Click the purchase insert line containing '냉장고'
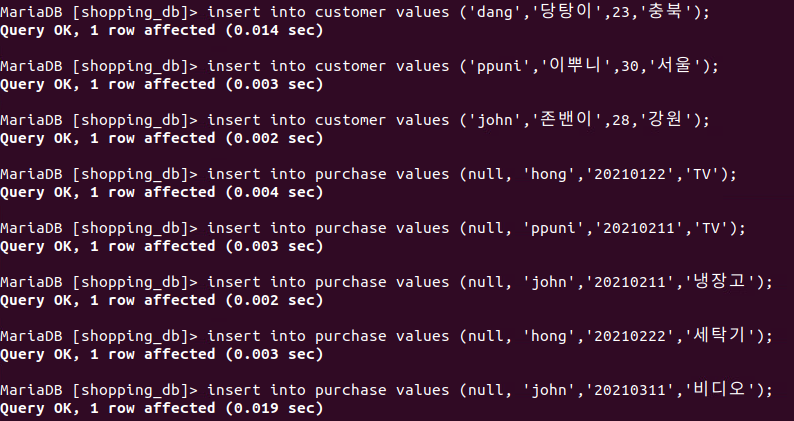This screenshot has width=794, height=421. [x=386, y=282]
